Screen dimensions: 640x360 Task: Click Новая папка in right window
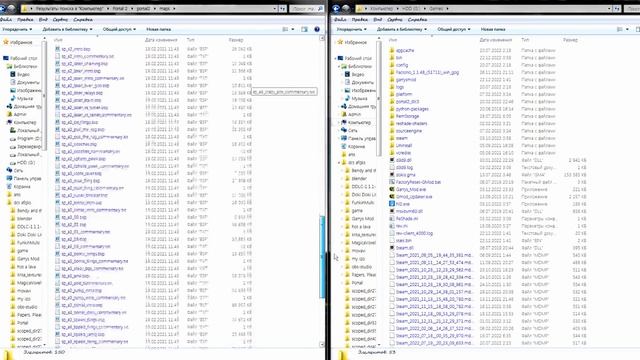tap(493, 29)
